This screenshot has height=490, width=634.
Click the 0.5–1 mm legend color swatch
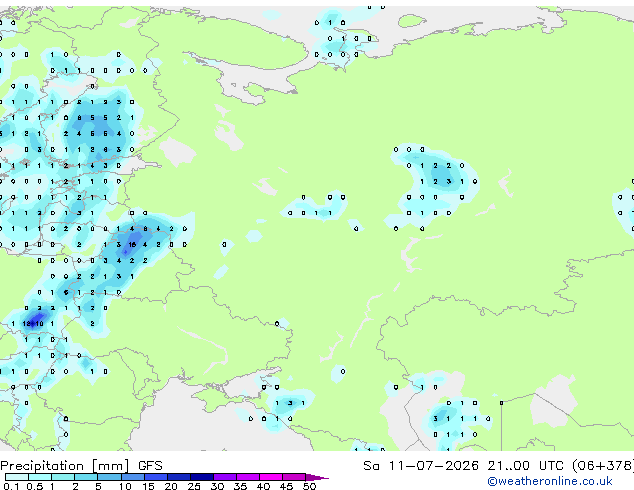[40, 477]
